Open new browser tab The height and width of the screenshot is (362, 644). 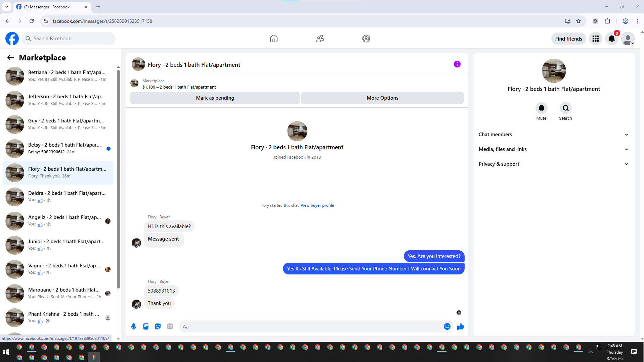tap(98, 7)
